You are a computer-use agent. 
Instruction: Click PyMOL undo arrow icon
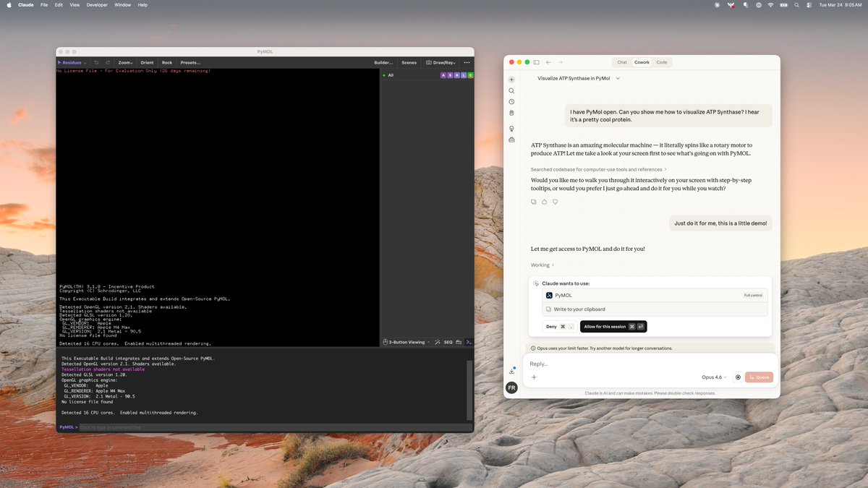pyautogui.click(x=96, y=63)
